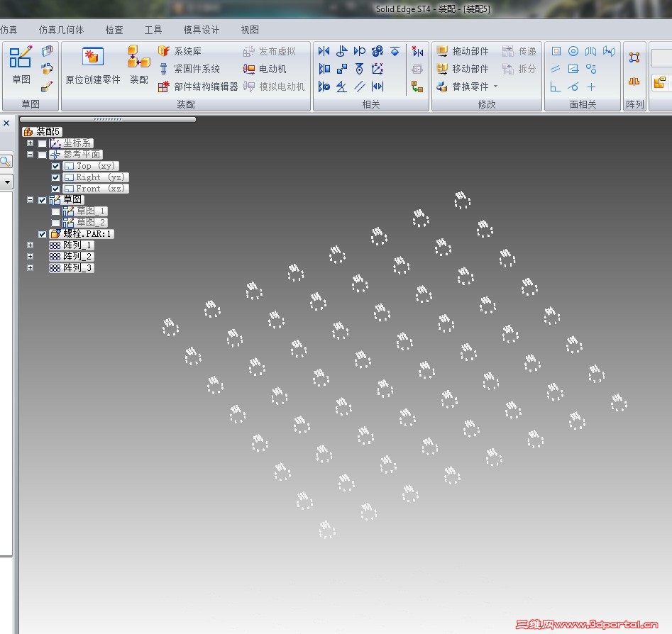This screenshot has height=634, width=672.
Task: Collapse the 草图 tree node
Action: coord(30,199)
